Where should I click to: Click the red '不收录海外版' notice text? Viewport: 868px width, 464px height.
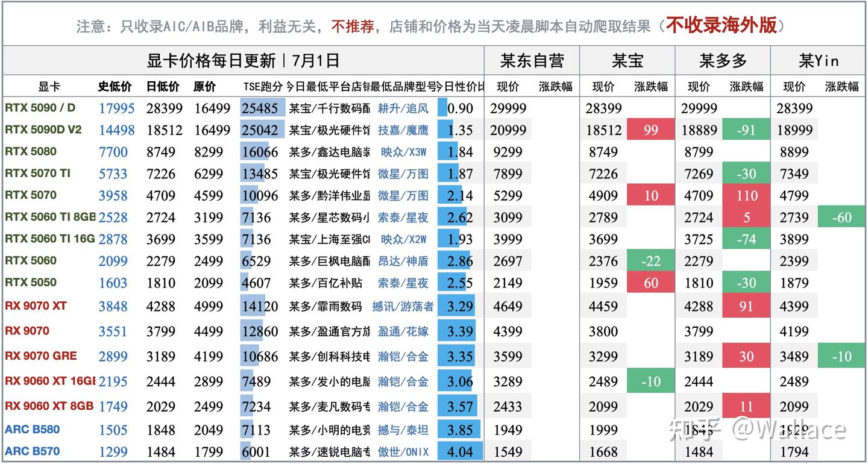(722, 25)
